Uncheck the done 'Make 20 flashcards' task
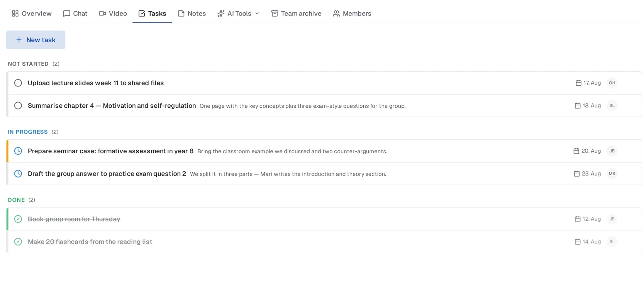Screen dimensions: 644x281 click(x=18, y=242)
